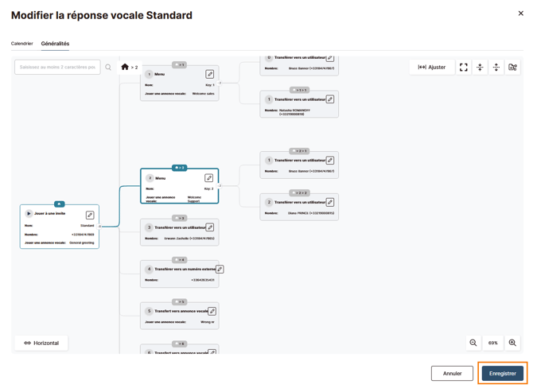The width and height of the screenshot is (533, 392).
Task: Open the fullscreen view icon
Action: [x=463, y=68]
